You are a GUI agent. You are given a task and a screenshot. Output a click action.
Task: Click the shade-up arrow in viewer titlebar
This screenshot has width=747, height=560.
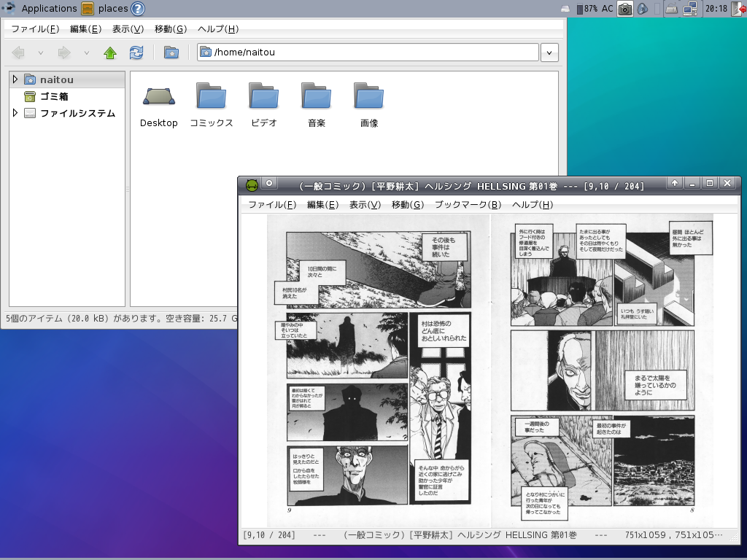(x=675, y=183)
